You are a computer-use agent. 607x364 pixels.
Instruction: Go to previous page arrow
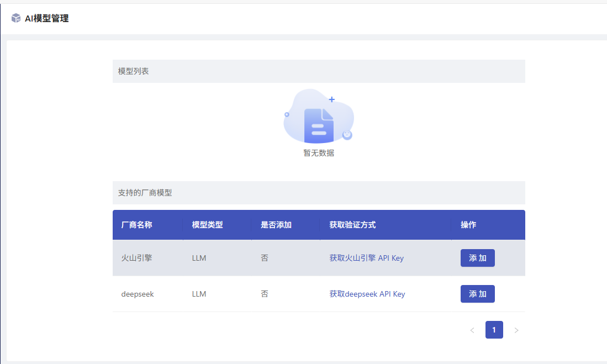[x=472, y=330]
